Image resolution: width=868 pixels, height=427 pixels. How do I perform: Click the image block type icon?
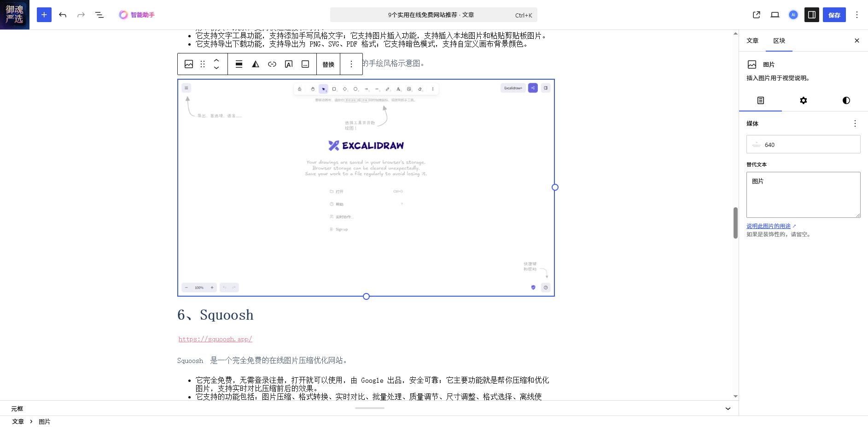[x=189, y=64]
